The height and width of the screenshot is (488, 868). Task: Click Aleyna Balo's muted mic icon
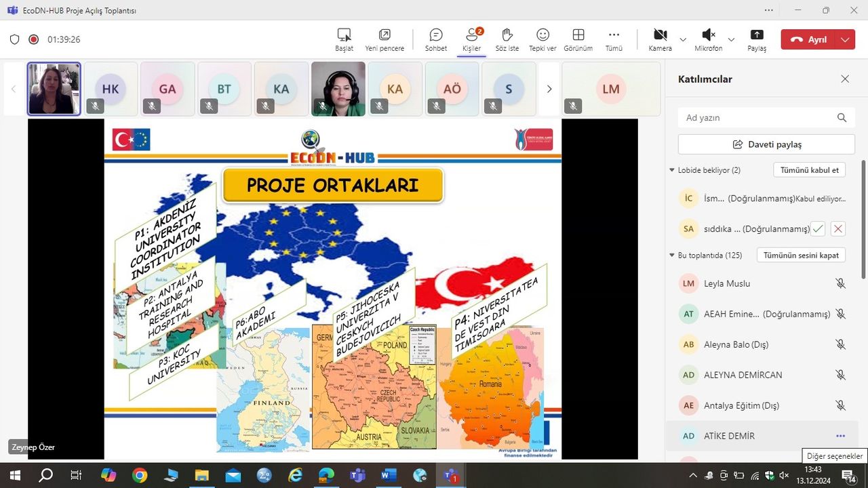click(x=841, y=344)
